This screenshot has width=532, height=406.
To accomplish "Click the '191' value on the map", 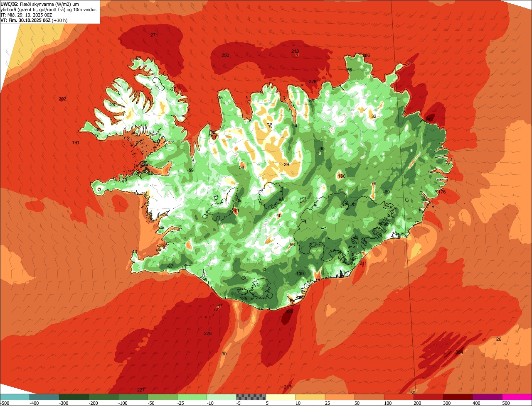I will (76, 142).
